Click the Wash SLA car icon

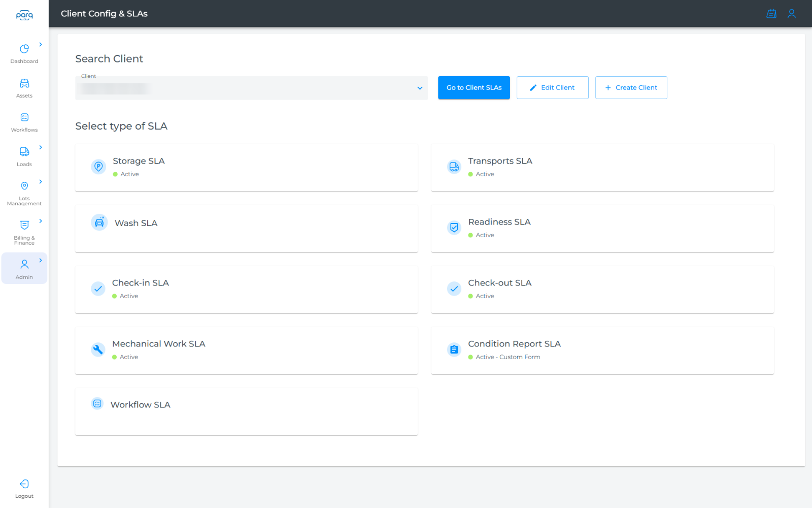tap(99, 223)
